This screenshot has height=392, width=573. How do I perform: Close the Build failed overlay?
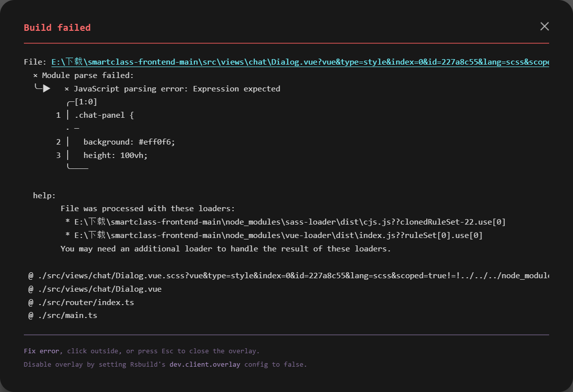pos(545,26)
